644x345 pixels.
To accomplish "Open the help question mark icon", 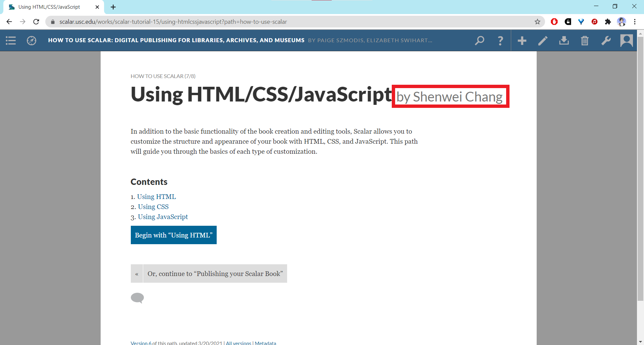I will [x=500, y=41].
